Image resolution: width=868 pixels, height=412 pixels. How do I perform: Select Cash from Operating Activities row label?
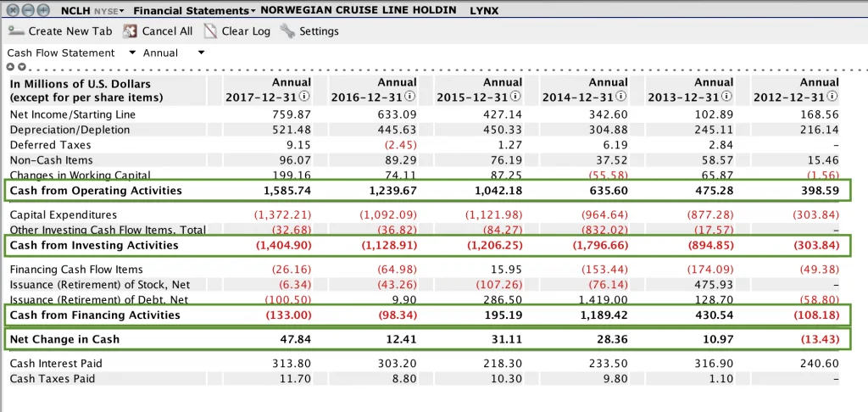(x=96, y=191)
